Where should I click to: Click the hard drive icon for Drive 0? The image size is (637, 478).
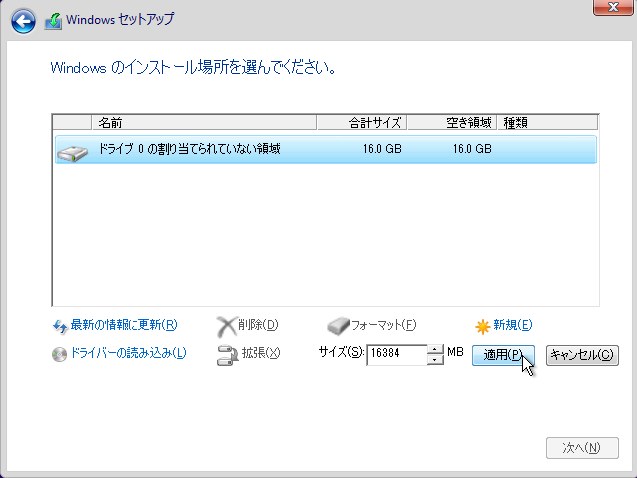pos(72,153)
